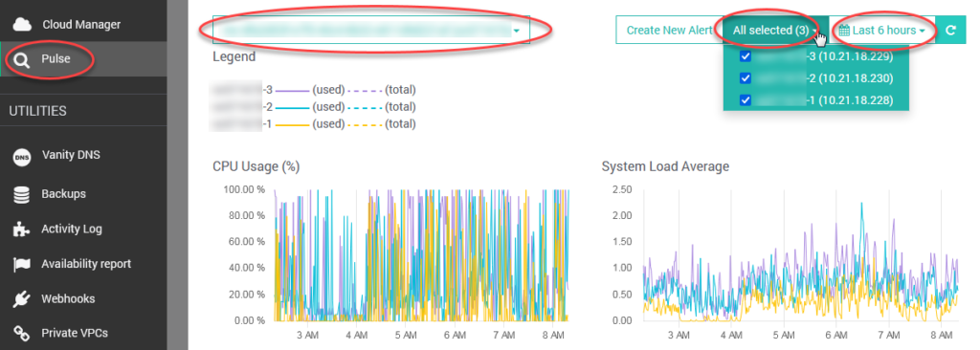
Task: Click the System Load Average chart title
Action: pyautogui.click(x=665, y=167)
